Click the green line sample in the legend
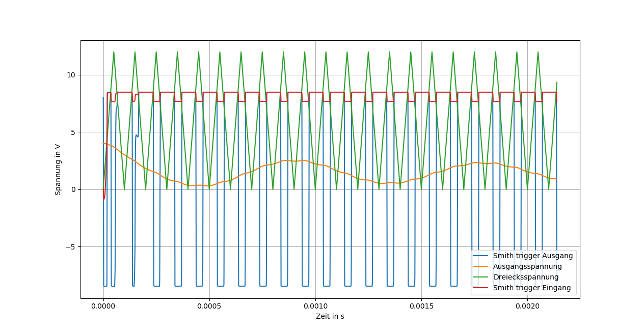This screenshot has width=644, height=335. (481, 277)
